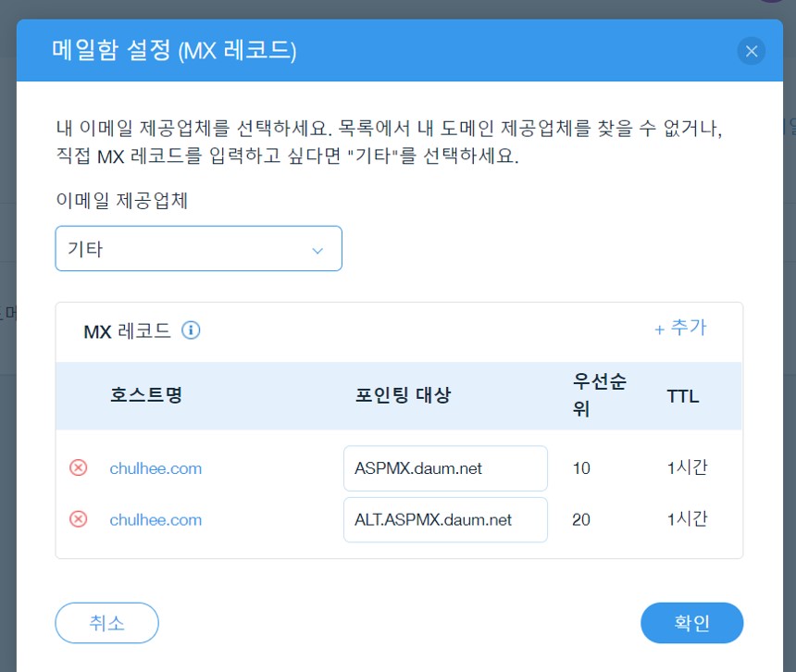Edit the ASPMX.daum.net pointing target field
796x672 pixels.
click(x=445, y=468)
